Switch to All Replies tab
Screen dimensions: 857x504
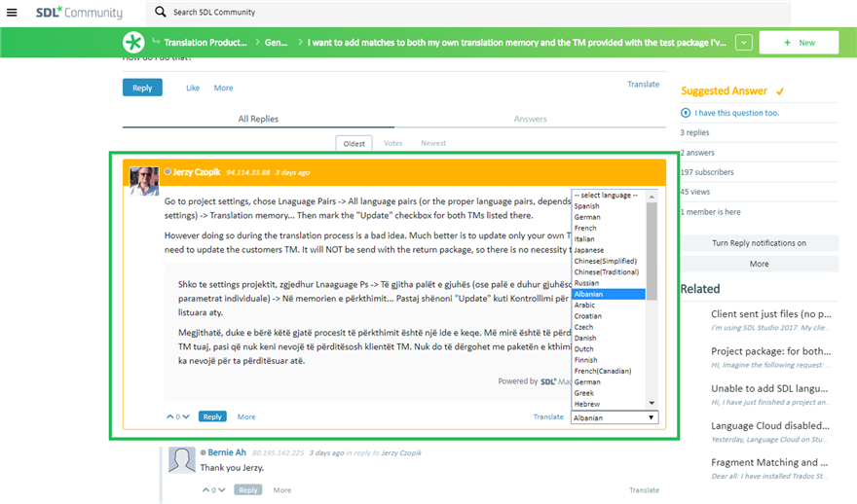click(258, 119)
